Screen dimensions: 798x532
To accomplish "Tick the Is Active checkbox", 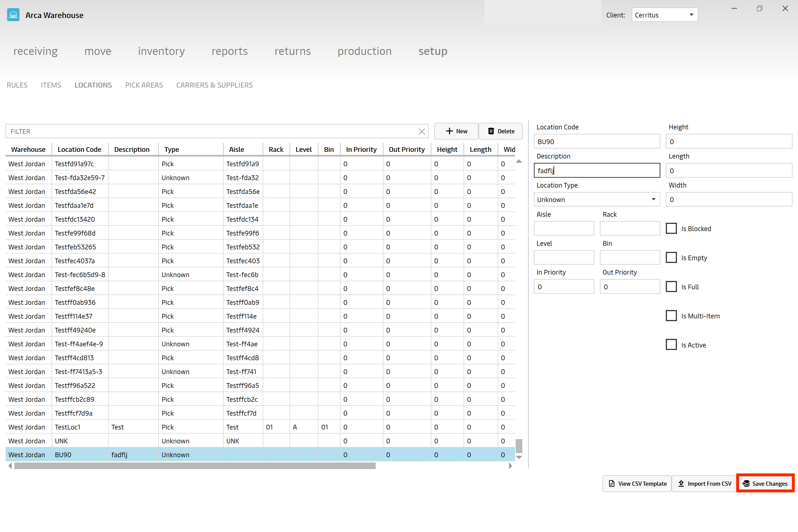I will pyautogui.click(x=671, y=345).
